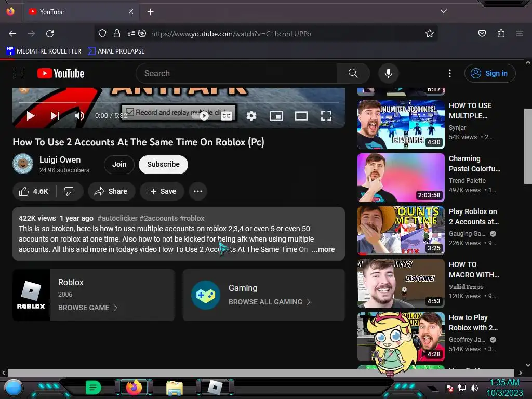
Task: Open HOW TO USE MULTIPLE video thumbnail
Action: [x=401, y=125]
